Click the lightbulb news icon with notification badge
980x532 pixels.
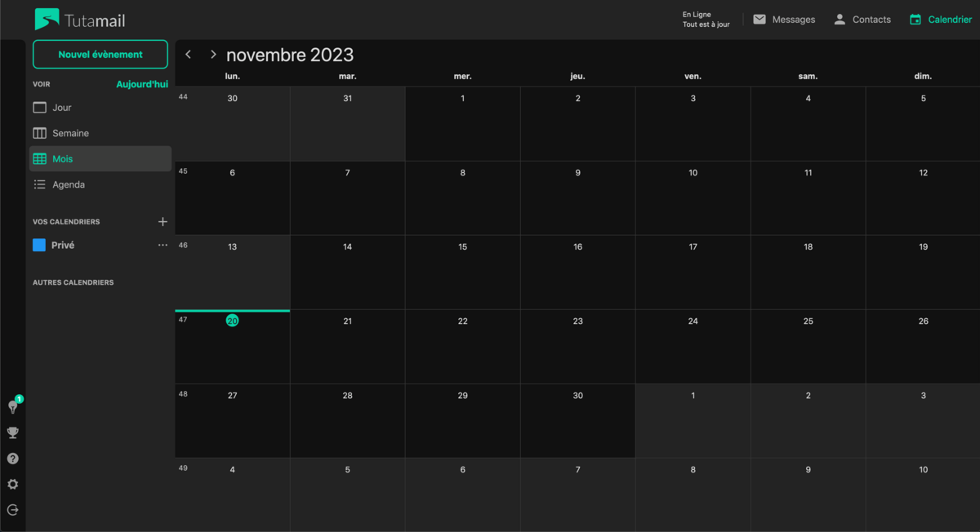click(x=12, y=406)
